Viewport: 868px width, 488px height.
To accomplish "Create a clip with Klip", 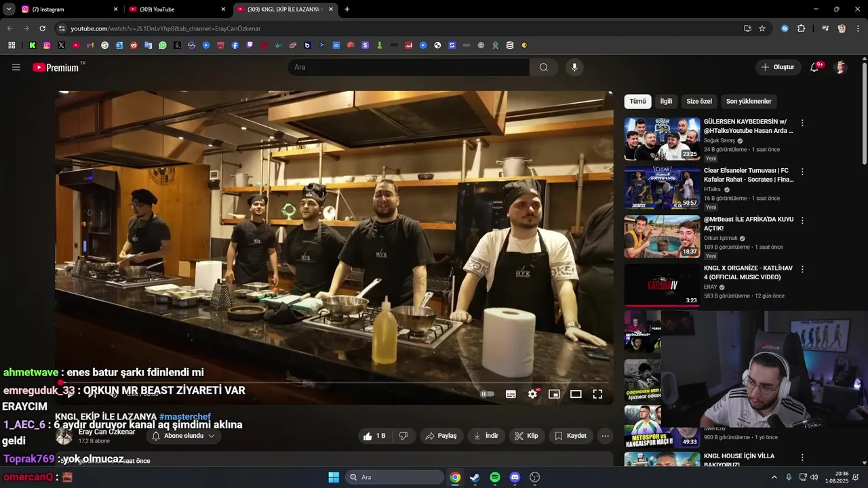I will 527,436.
